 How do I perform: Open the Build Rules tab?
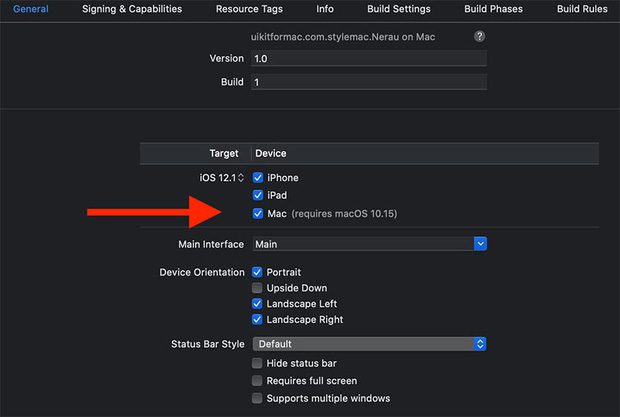[x=582, y=9]
